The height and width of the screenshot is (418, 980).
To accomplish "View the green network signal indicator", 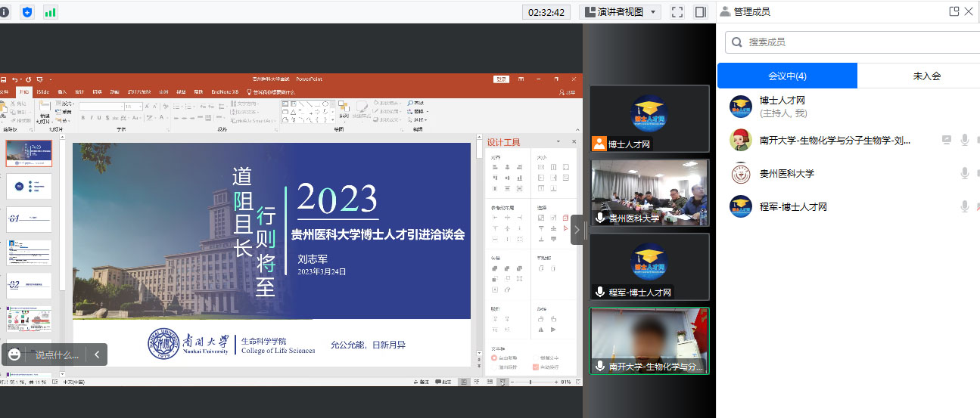I will pyautogui.click(x=51, y=11).
